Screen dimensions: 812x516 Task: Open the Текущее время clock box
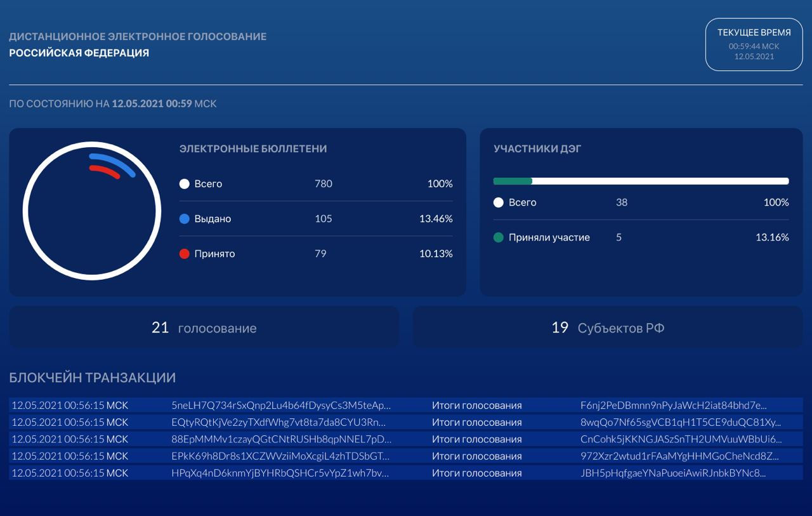point(754,44)
